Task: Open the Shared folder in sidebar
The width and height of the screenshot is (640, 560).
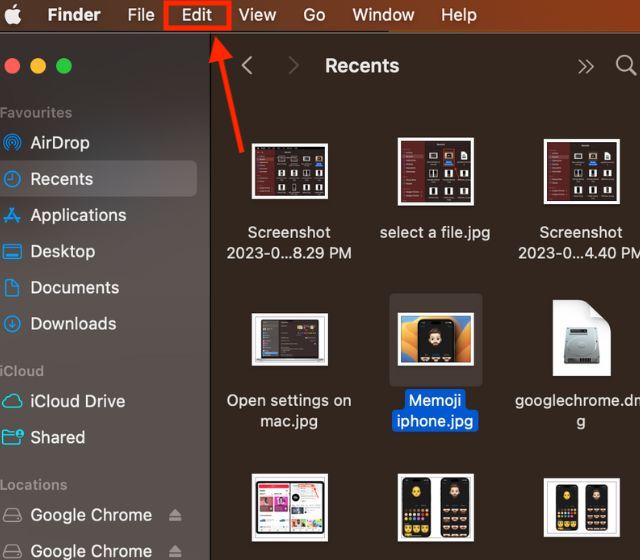Action: [57, 437]
